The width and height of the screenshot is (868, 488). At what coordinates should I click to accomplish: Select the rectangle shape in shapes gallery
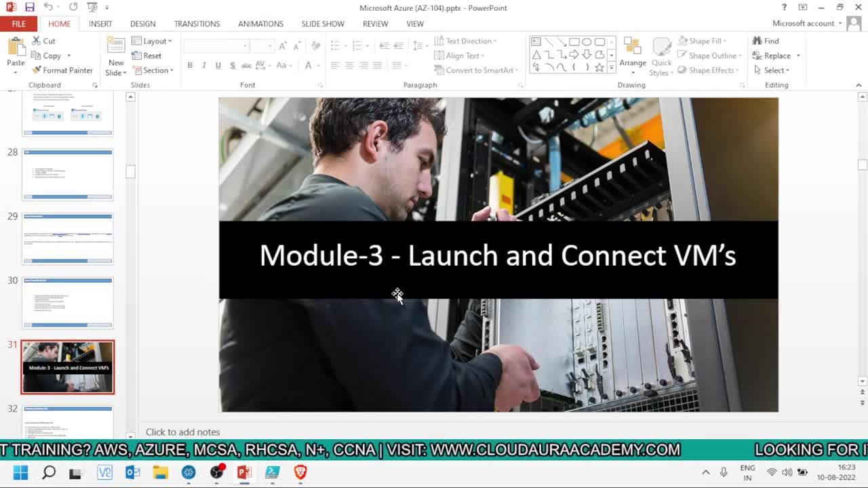[x=574, y=41]
